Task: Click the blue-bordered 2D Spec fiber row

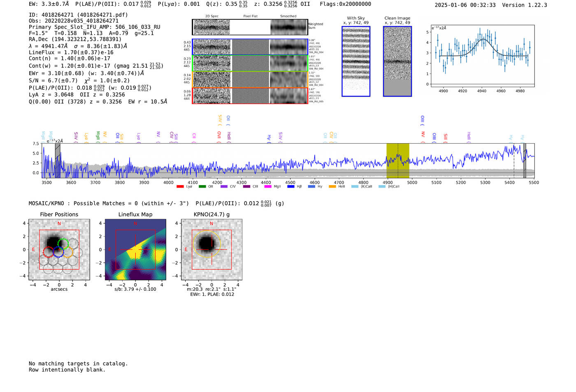Action: click(x=212, y=47)
